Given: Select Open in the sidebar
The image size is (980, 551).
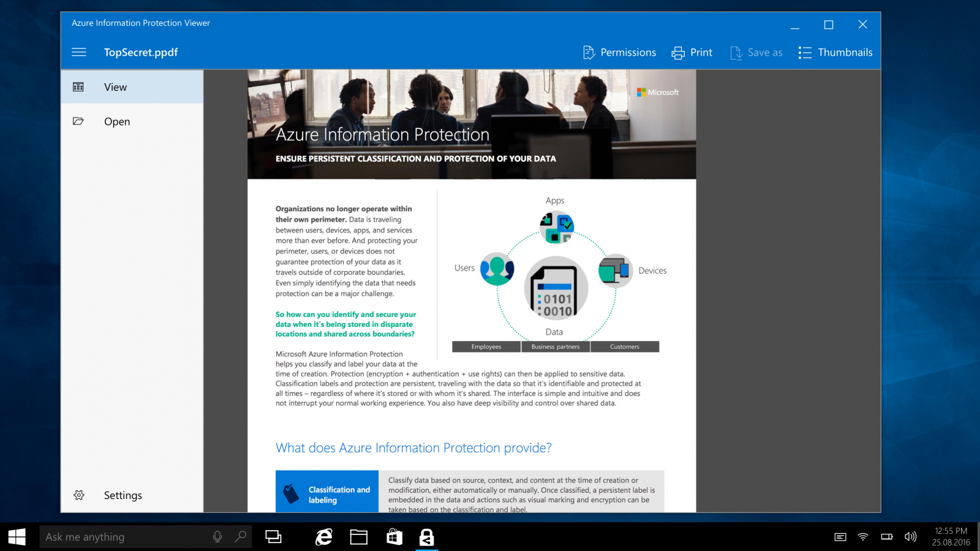Looking at the screenshot, I should point(132,121).
